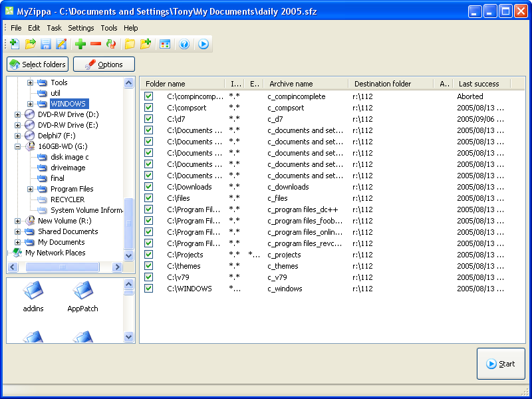
Task: Click the plain yellow folder toolbar icon
Action: (x=130, y=44)
